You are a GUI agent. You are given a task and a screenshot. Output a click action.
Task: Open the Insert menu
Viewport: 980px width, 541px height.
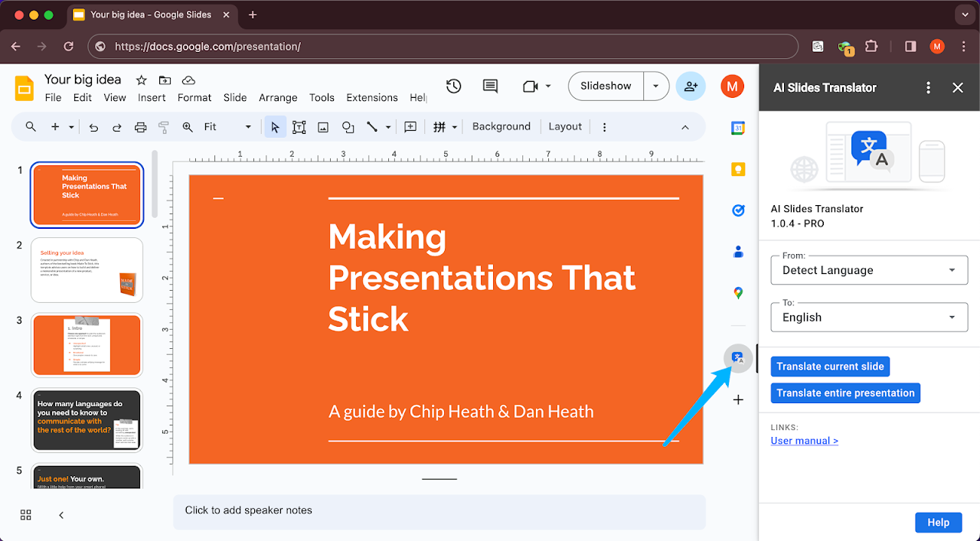point(152,98)
